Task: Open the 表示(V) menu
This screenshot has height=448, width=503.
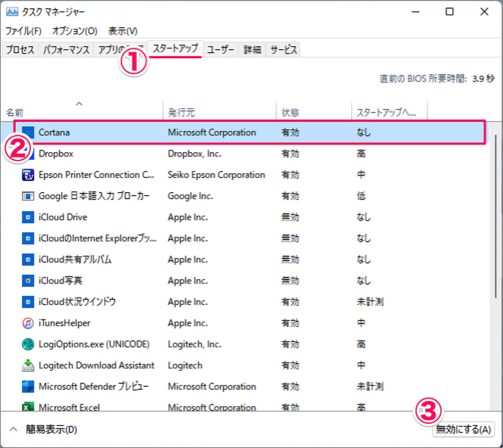Action: [123, 31]
